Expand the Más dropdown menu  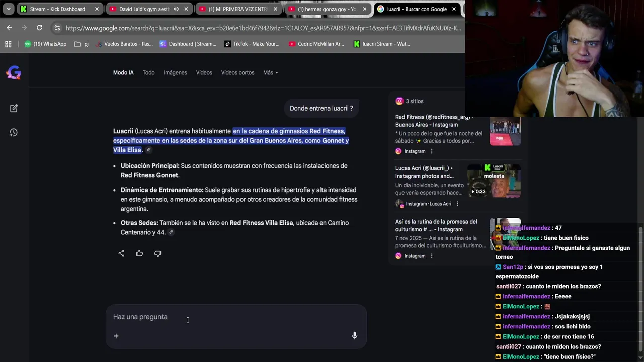(270, 72)
